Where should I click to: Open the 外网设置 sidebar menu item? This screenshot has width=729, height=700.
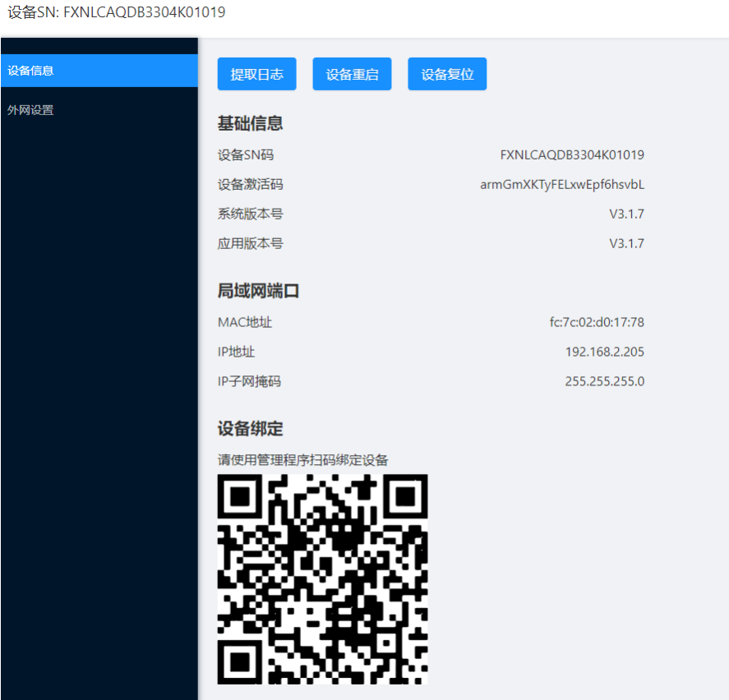coord(99,110)
